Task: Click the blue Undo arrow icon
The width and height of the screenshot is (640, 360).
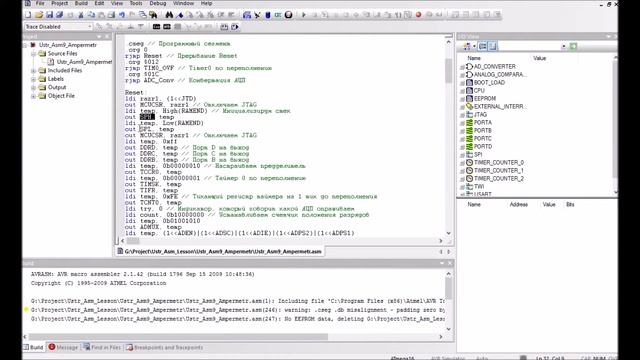Action: (122, 15)
